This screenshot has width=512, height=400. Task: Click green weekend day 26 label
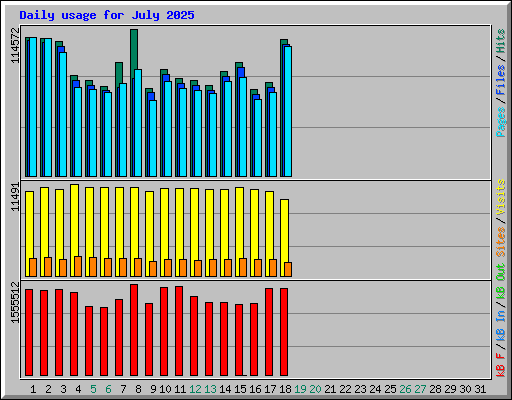[x=405, y=389]
